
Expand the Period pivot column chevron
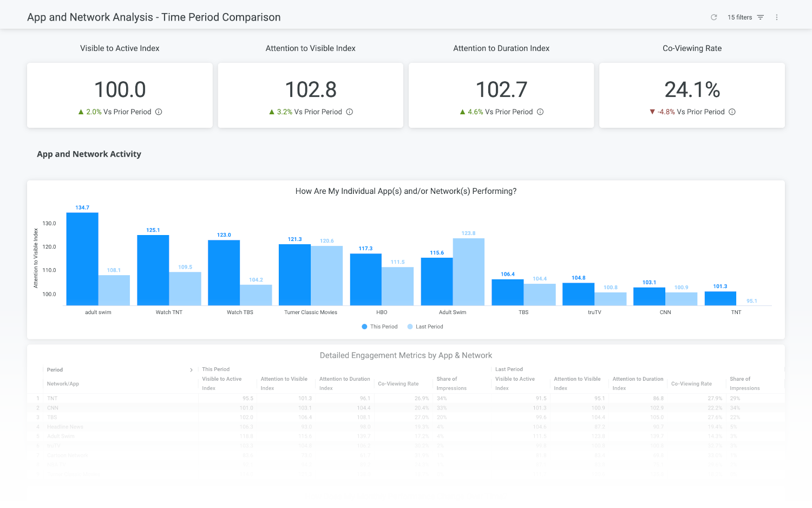(x=191, y=370)
